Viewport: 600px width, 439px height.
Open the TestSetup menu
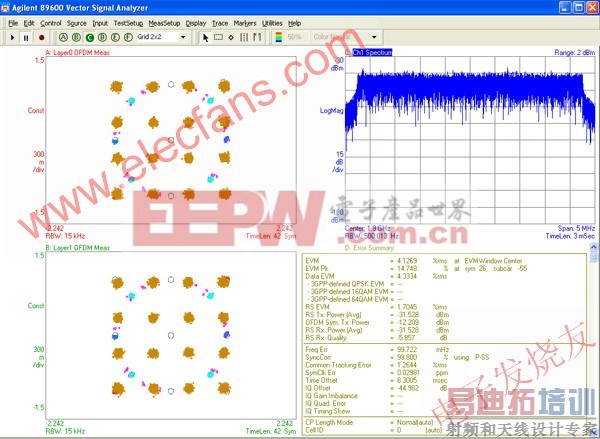pyautogui.click(x=128, y=23)
